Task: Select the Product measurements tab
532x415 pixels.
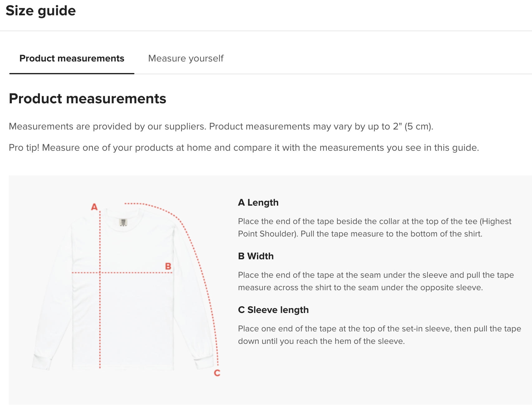Action: (x=72, y=58)
